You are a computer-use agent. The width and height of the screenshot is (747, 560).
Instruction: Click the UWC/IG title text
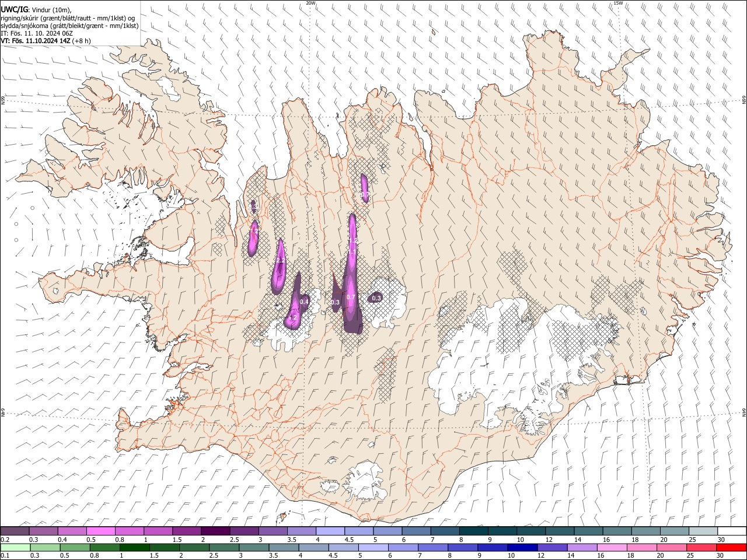[13, 9]
